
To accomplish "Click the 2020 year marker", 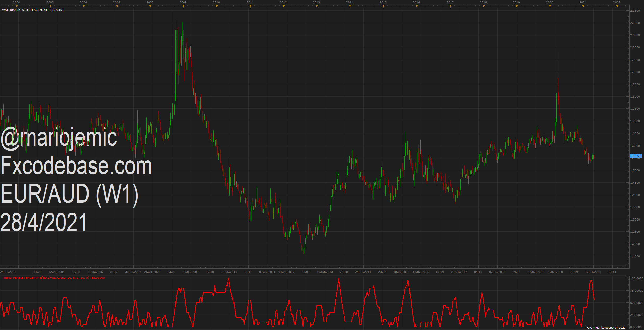I will coord(550,2).
